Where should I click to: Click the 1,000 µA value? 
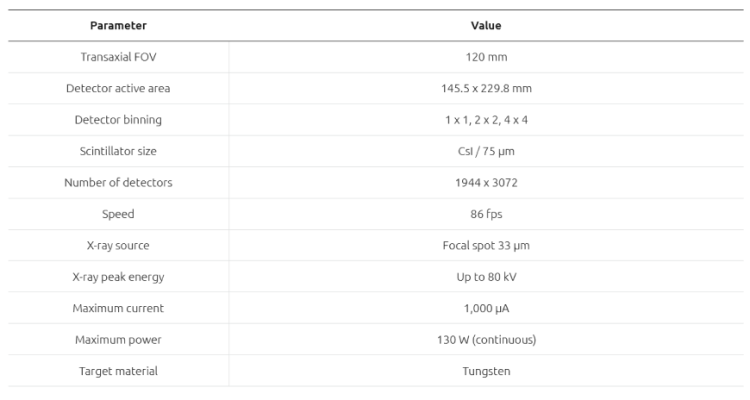486,308
